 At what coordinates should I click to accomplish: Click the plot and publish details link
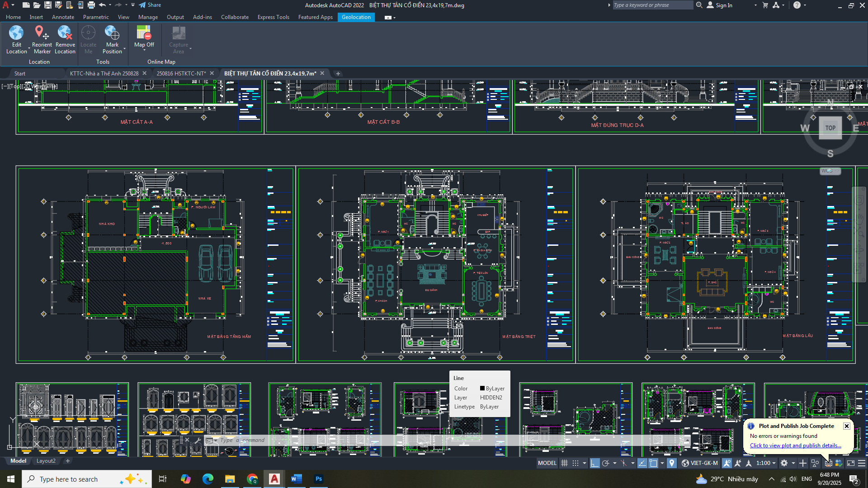(x=795, y=446)
